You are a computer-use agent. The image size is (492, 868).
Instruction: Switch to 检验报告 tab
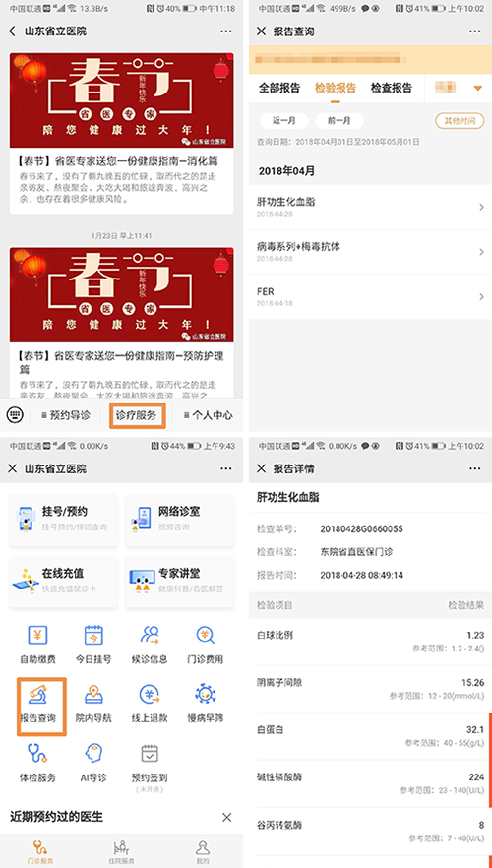[x=336, y=88]
